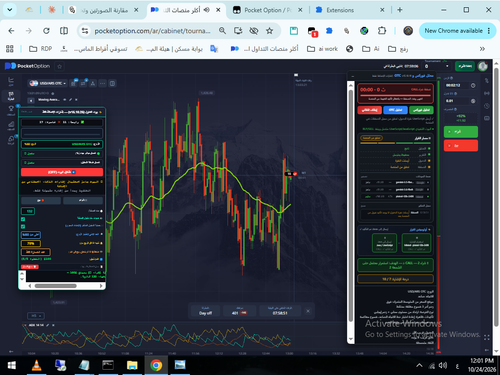Open the chart type icon beside the asset selector

(x=73, y=83)
